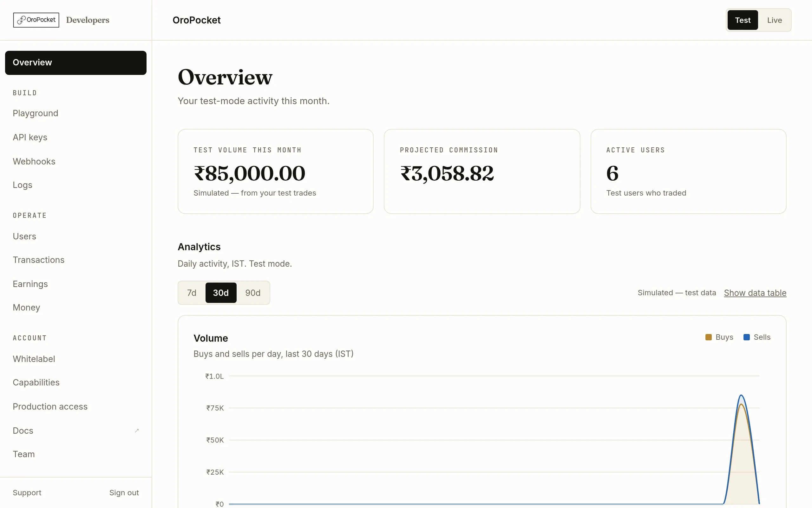Click the '₹75K' axis label
The image size is (812, 508).
(x=215, y=408)
